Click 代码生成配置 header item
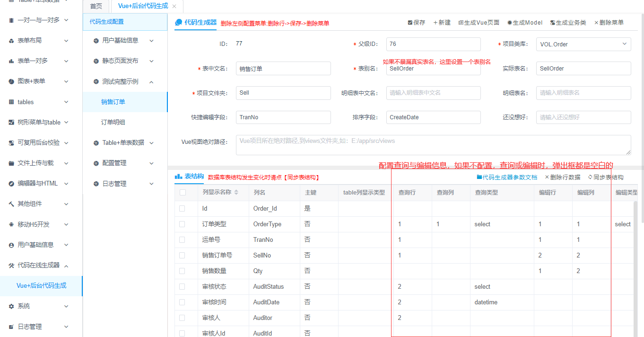Image resolution: width=644 pixels, height=337 pixels. click(125, 22)
